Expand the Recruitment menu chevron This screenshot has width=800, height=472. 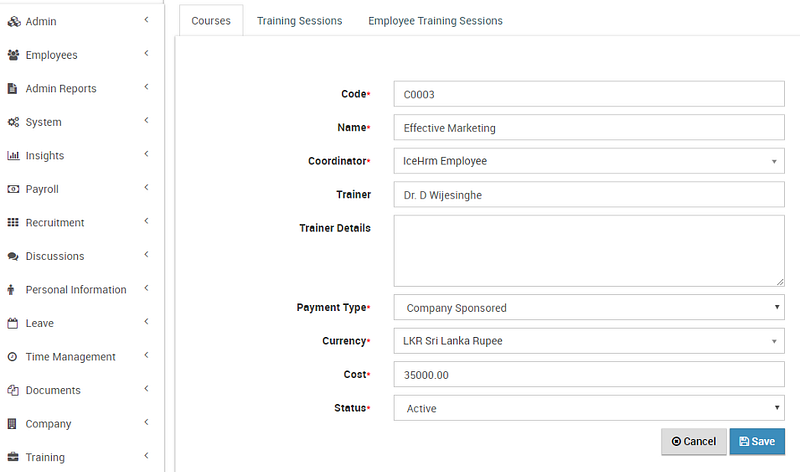coord(146,221)
